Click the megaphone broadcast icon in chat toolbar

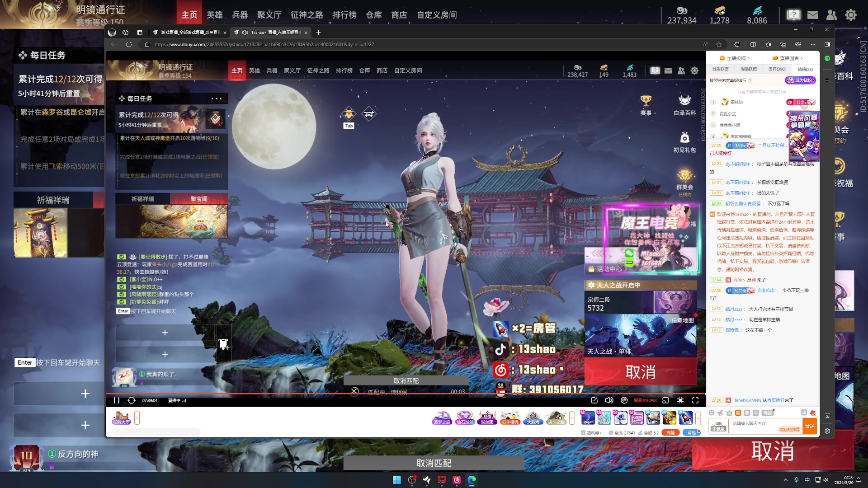720,413
